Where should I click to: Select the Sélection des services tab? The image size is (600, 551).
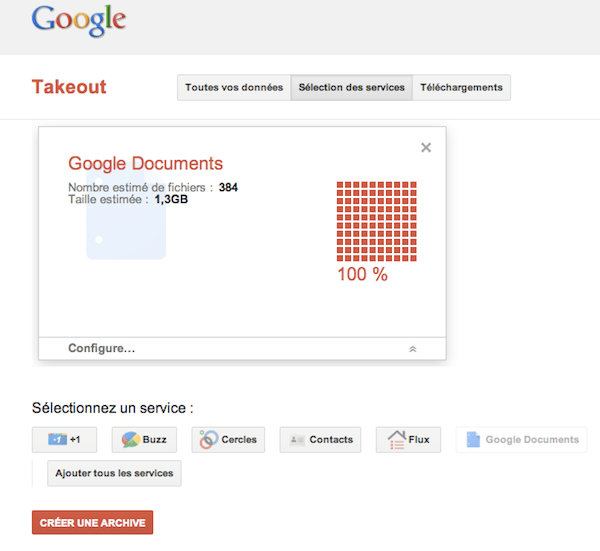click(x=351, y=88)
